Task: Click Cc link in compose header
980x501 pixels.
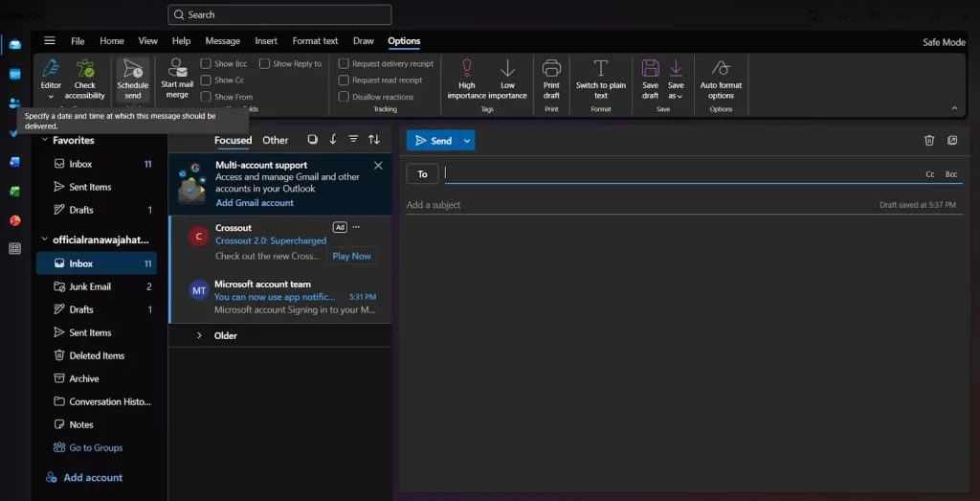Action: pos(930,174)
